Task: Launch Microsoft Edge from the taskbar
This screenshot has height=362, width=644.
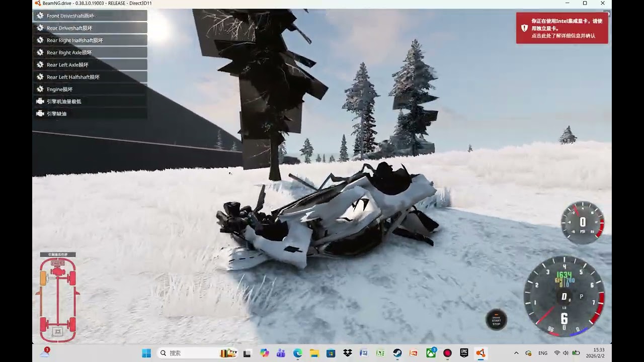Action: [297, 353]
